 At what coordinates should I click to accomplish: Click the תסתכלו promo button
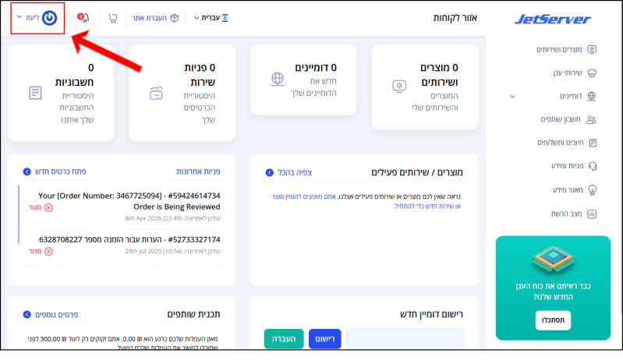coord(553,320)
